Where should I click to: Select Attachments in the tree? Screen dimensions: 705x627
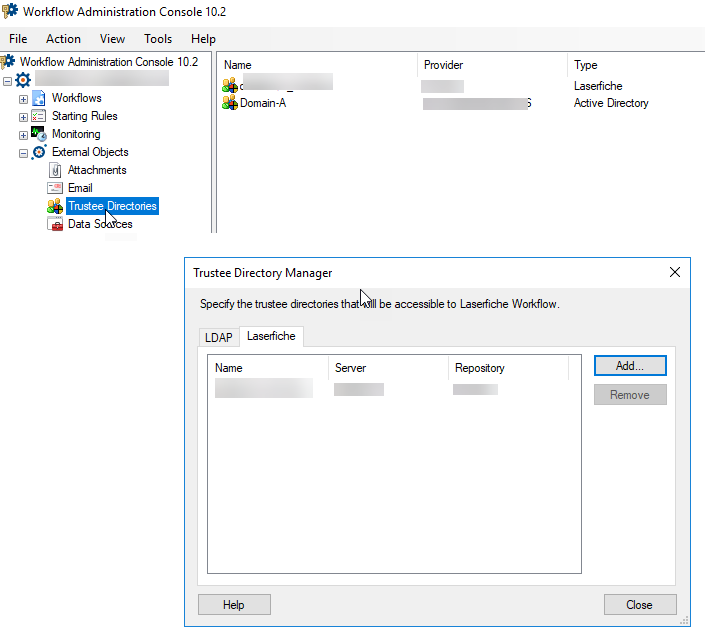(97, 170)
